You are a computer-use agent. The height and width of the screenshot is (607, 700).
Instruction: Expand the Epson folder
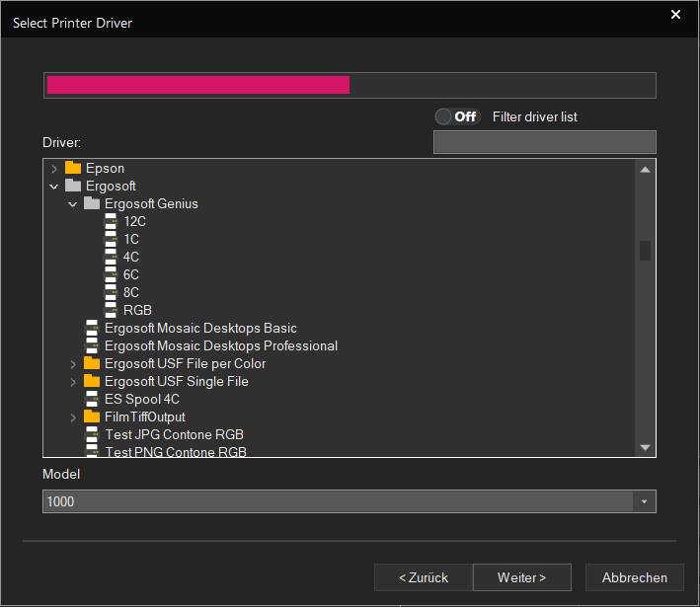[54, 169]
